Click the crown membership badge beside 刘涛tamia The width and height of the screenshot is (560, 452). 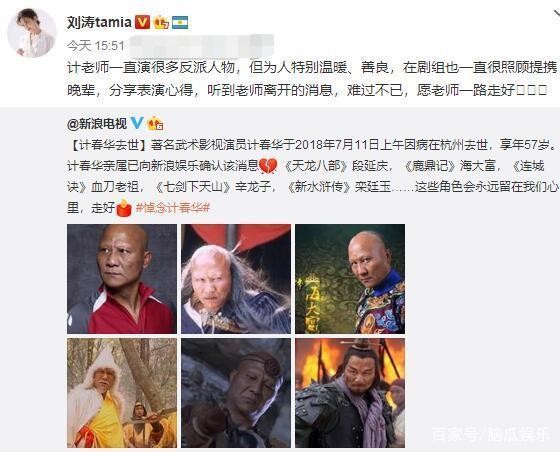click(161, 22)
